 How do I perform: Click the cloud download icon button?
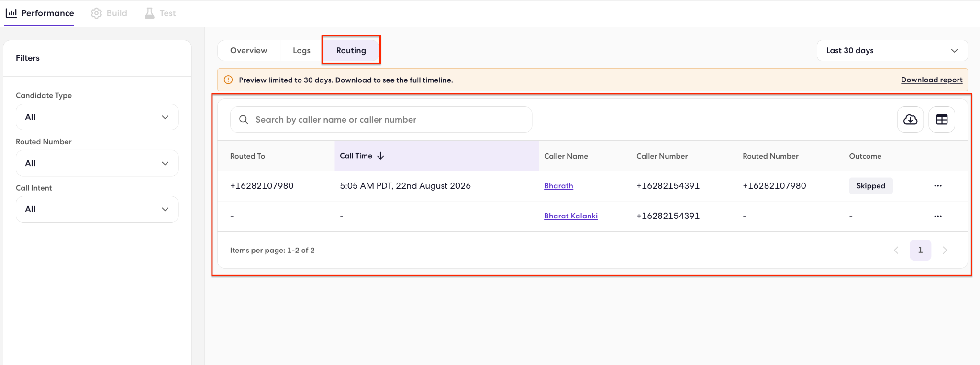pos(910,119)
